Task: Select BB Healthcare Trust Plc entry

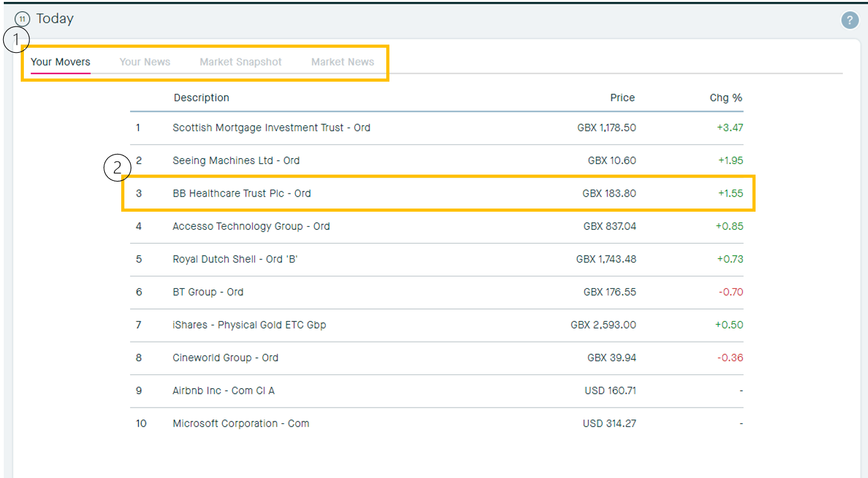Action: [x=242, y=193]
